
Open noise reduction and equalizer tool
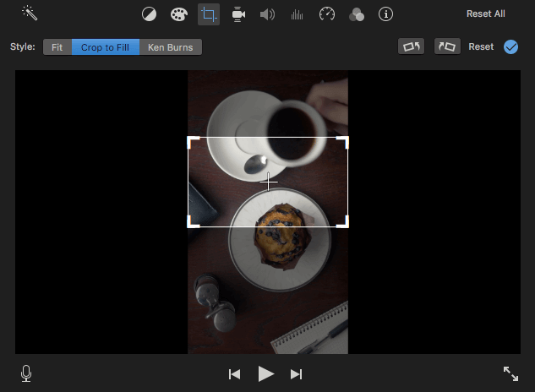(297, 14)
